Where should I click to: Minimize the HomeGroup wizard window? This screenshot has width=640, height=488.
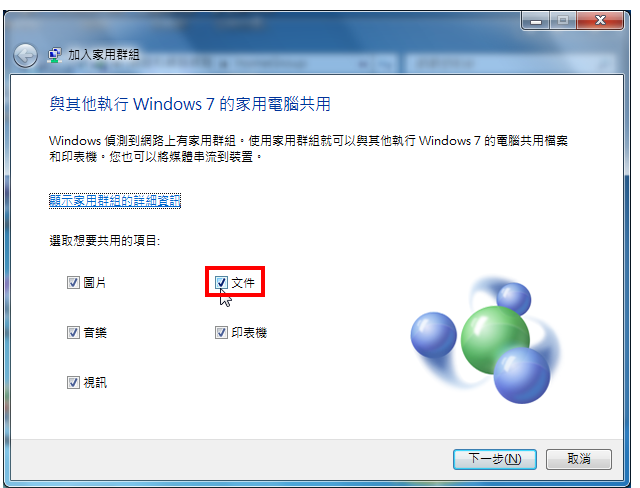[x=536, y=20]
